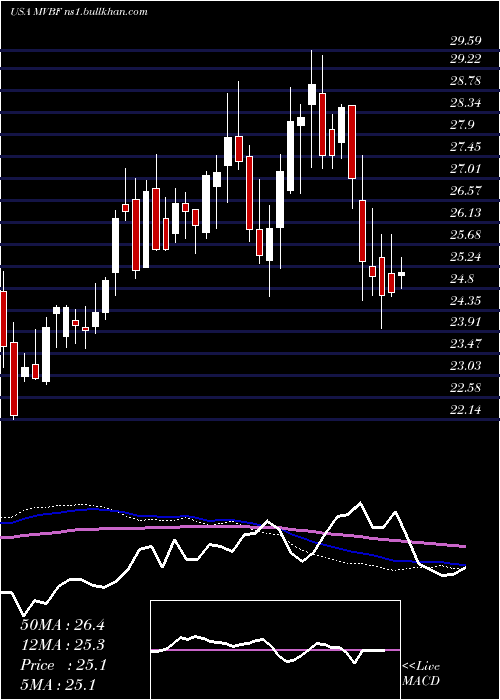
Task: Select the 23.03 price axis label
Action: [x=466, y=366]
